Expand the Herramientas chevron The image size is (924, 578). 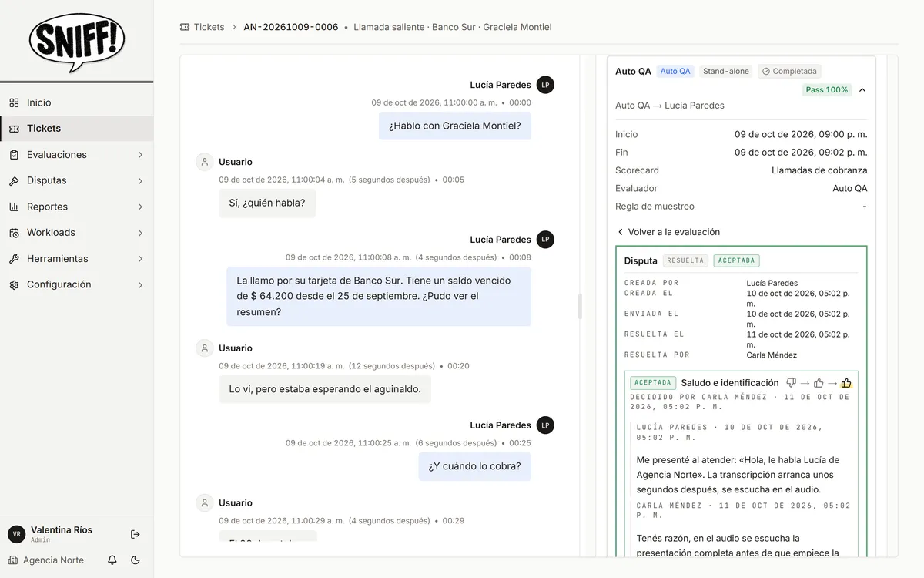point(140,259)
